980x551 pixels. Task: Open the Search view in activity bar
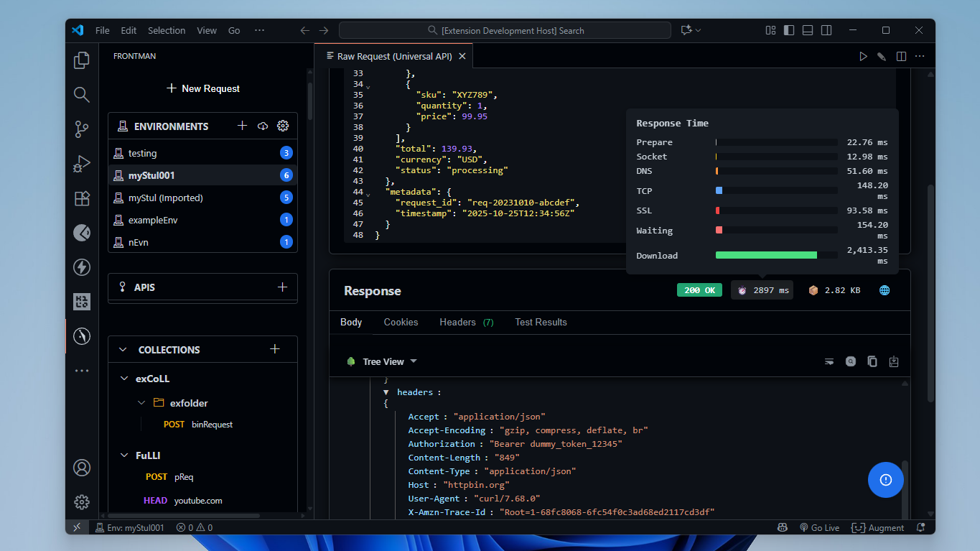point(82,95)
